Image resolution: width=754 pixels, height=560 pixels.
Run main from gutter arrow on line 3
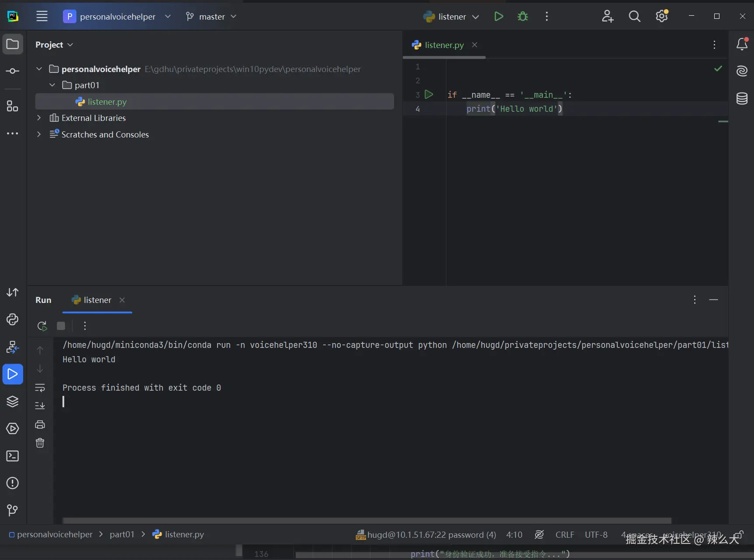click(429, 94)
